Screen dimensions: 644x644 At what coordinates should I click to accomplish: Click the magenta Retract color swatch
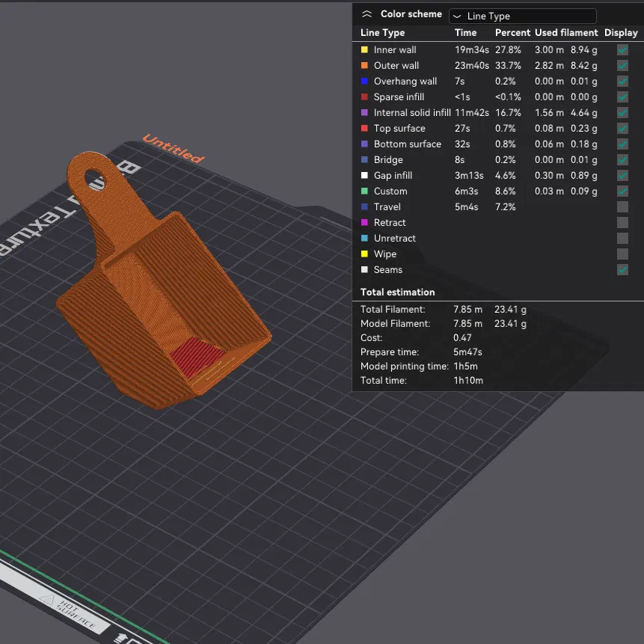coord(364,223)
